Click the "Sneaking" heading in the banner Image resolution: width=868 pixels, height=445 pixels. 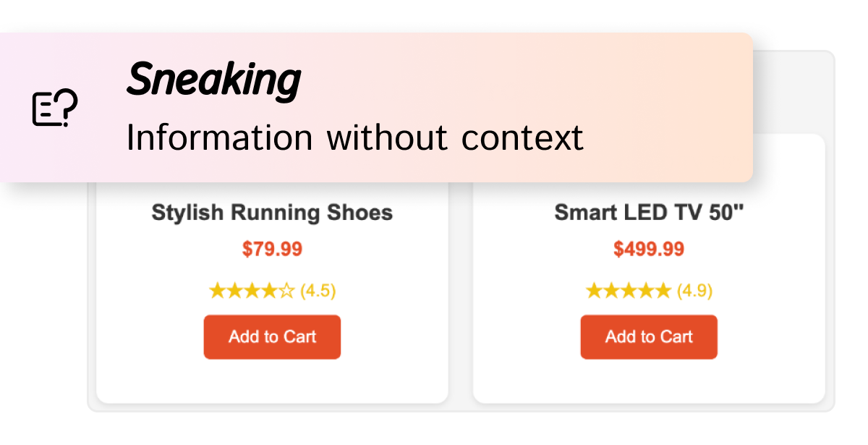(213, 80)
